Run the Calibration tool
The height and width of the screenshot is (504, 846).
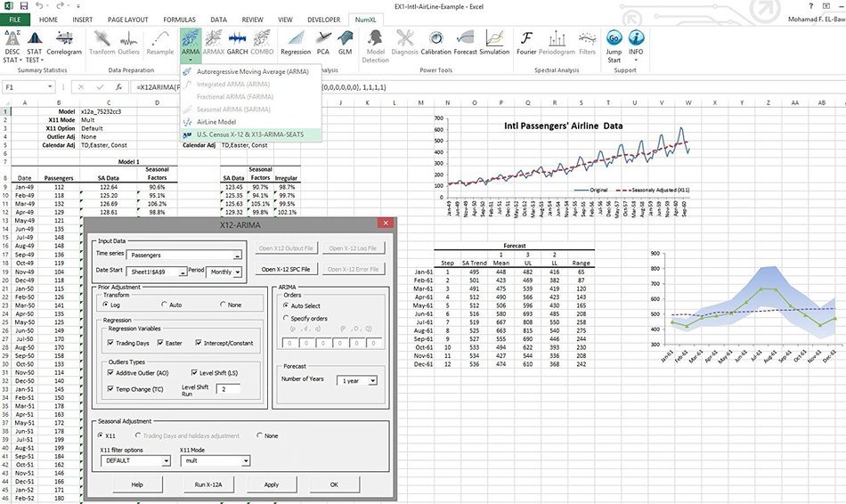pyautogui.click(x=435, y=43)
